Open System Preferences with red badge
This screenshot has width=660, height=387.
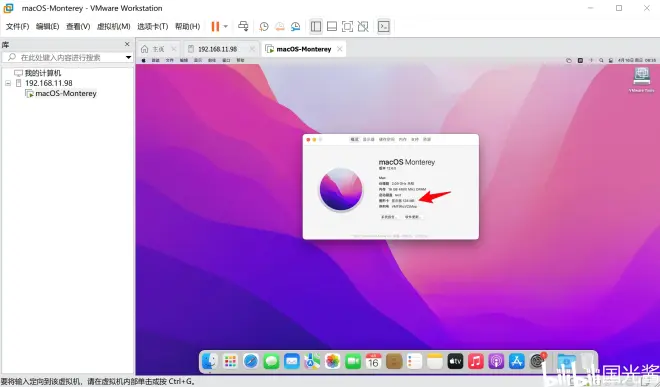538,361
